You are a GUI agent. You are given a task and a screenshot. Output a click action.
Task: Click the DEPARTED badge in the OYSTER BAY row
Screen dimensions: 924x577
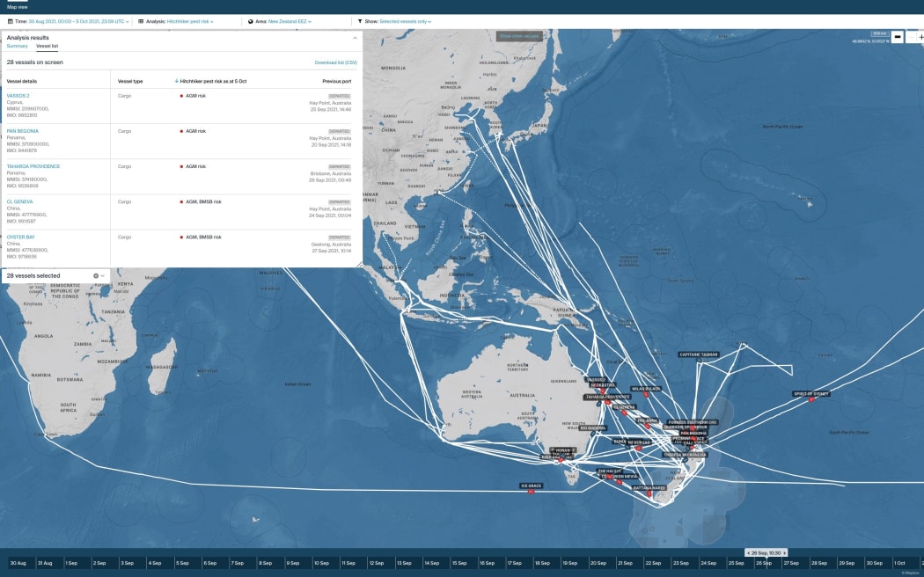point(340,237)
